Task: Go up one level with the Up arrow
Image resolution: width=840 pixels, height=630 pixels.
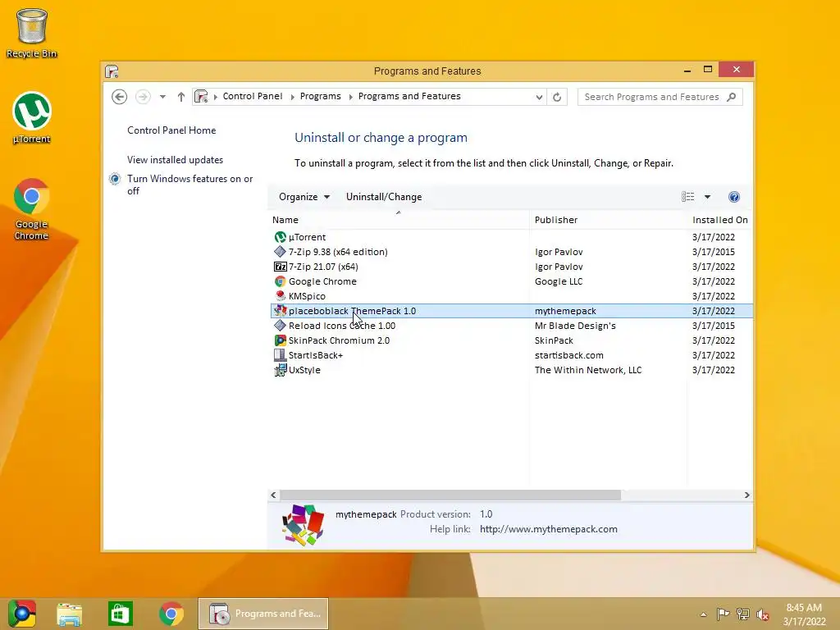Action: tap(181, 97)
